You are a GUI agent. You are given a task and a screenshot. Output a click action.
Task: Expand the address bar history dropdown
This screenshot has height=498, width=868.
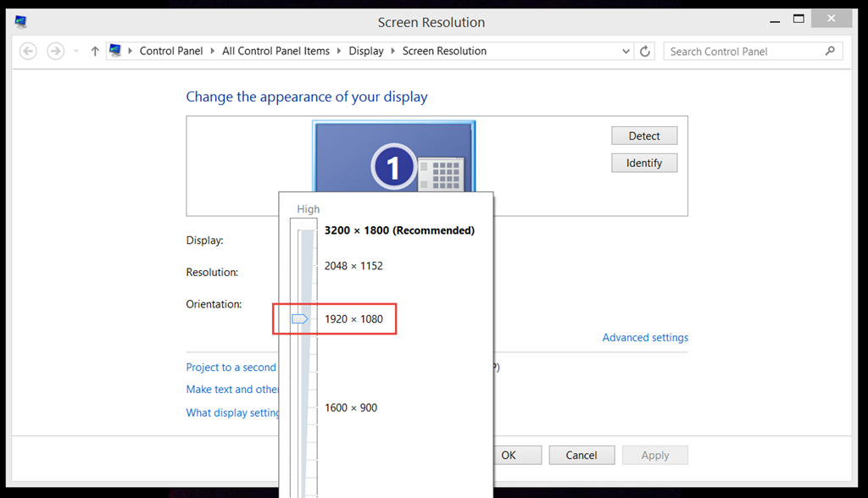(626, 51)
